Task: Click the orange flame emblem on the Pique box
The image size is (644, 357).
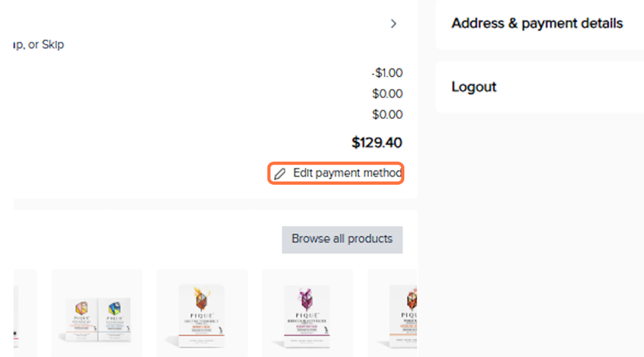Action: pyautogui.click(x=202, y=299)
